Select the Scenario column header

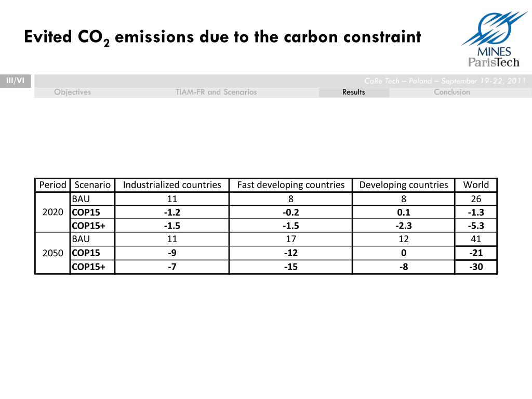coord(92,185)
